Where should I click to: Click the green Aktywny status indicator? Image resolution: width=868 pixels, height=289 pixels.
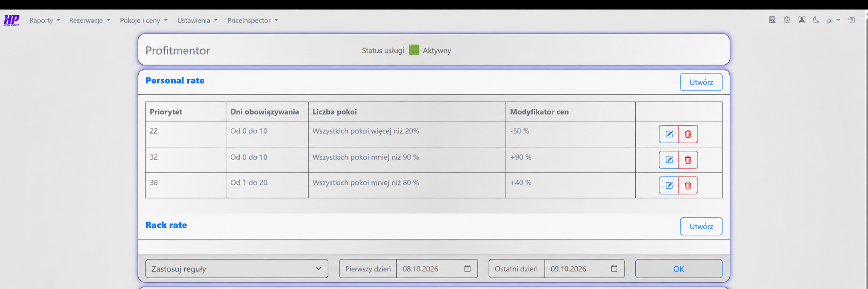click(x=414, y=50)
